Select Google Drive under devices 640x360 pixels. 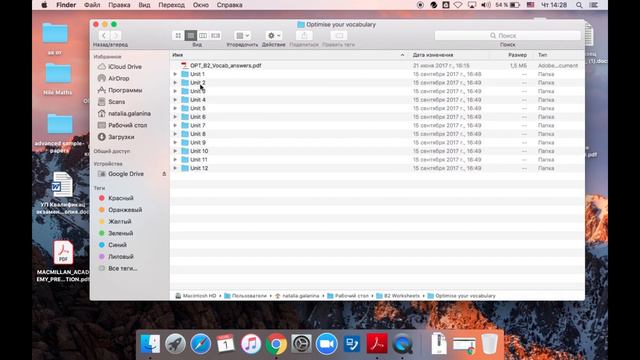pos(126,174)
